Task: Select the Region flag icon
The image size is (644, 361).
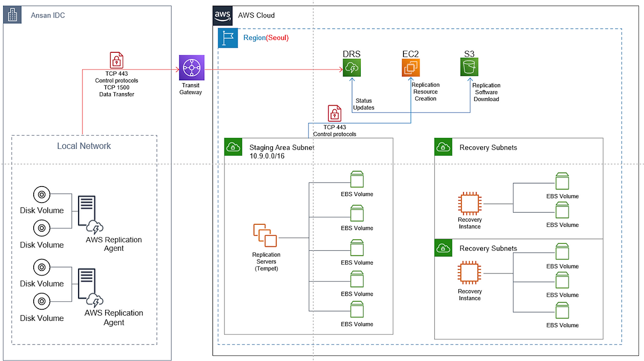Action: pos(228,38)
